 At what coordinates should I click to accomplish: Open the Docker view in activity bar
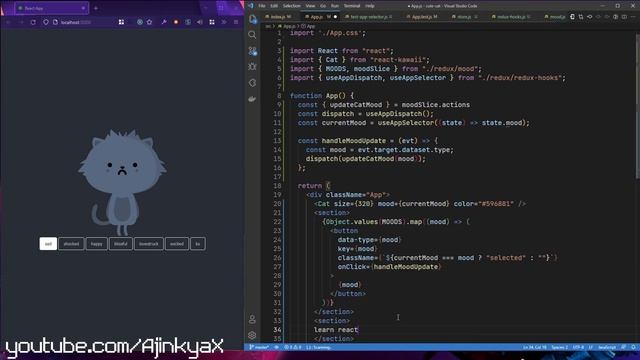[252, 99]
